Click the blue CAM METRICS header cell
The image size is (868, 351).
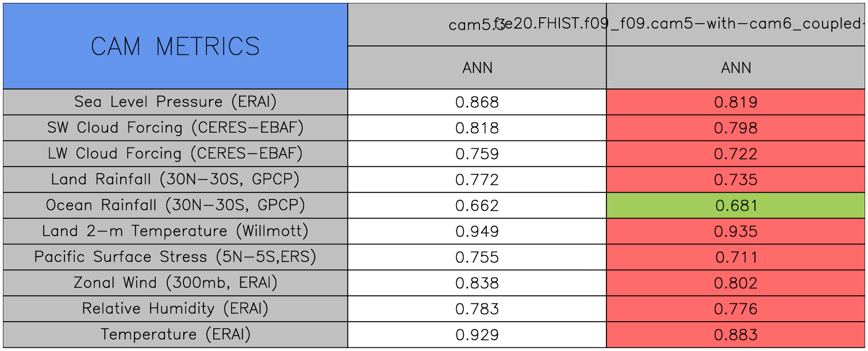pos(175,46)
